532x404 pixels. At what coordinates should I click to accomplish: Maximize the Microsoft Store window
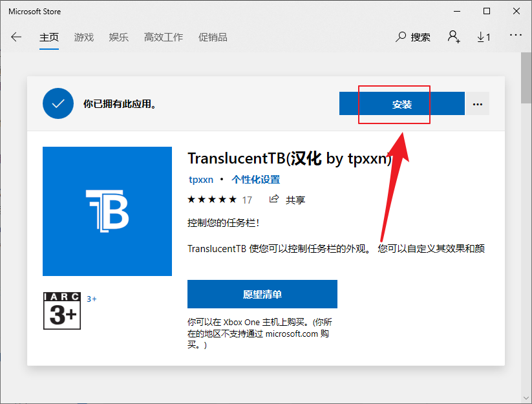coord(487,11)
